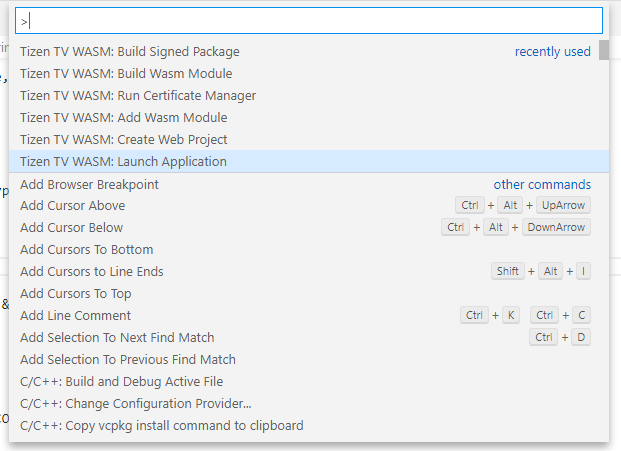
Task: Select the Add Browser Breakpoint command
Action: click(x=309, y=184)
